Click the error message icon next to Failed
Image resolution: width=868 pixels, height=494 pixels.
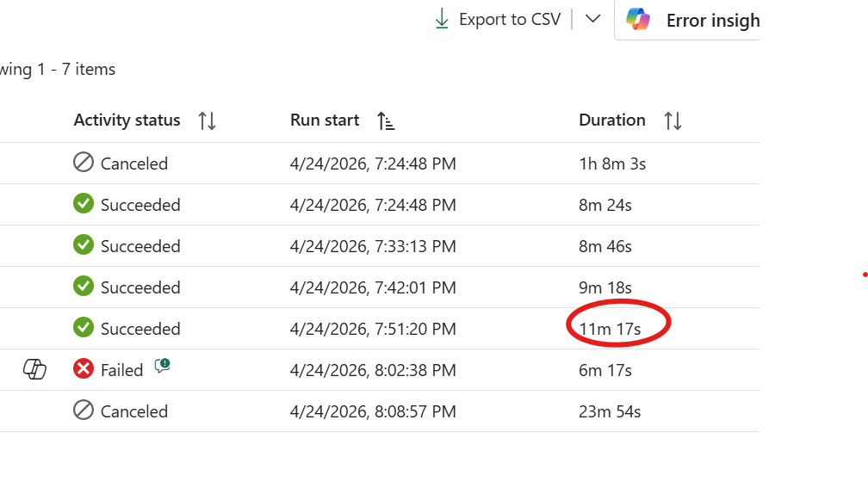162,367
